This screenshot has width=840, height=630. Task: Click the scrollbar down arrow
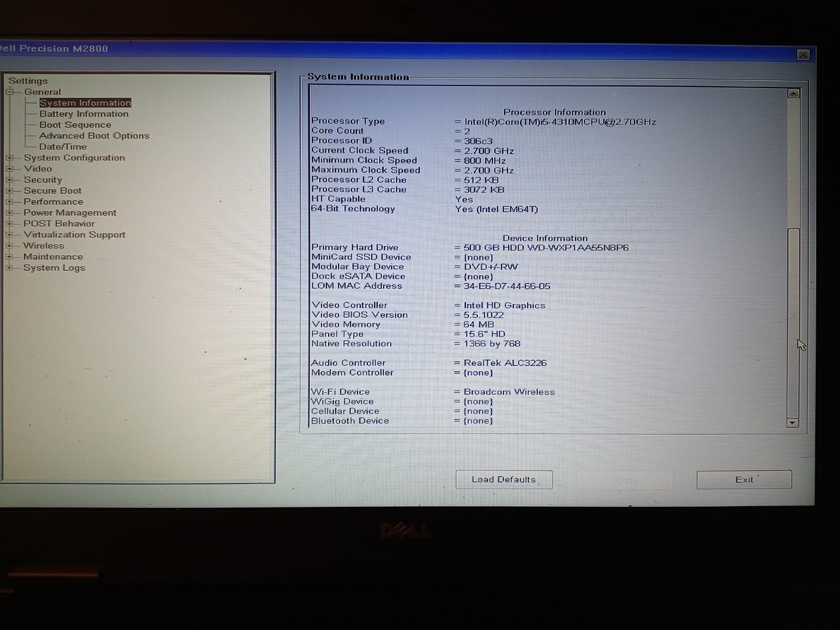[x=793, y=423]
